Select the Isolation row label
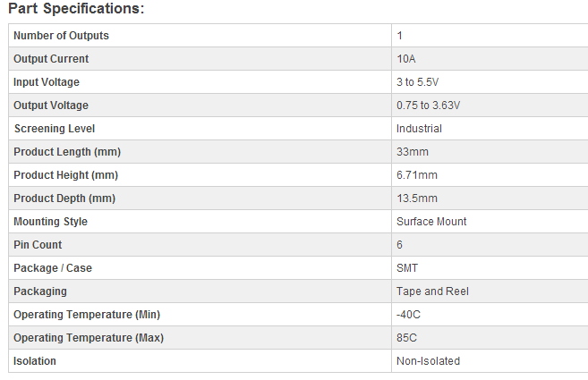The image size is (588, 380). (35, 361)
